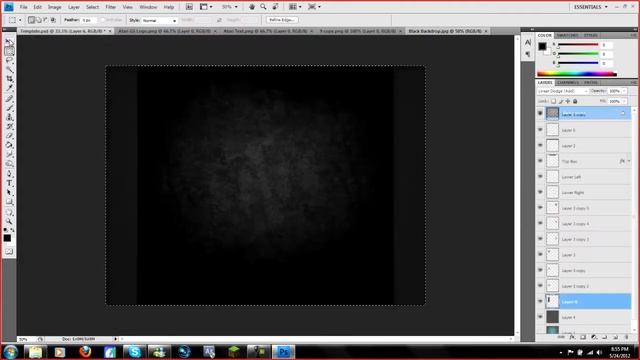Image resolution: width=640 pixels, height=360 pixels.
Task: Select the Path Selection tool
Action: coord(9,193)
